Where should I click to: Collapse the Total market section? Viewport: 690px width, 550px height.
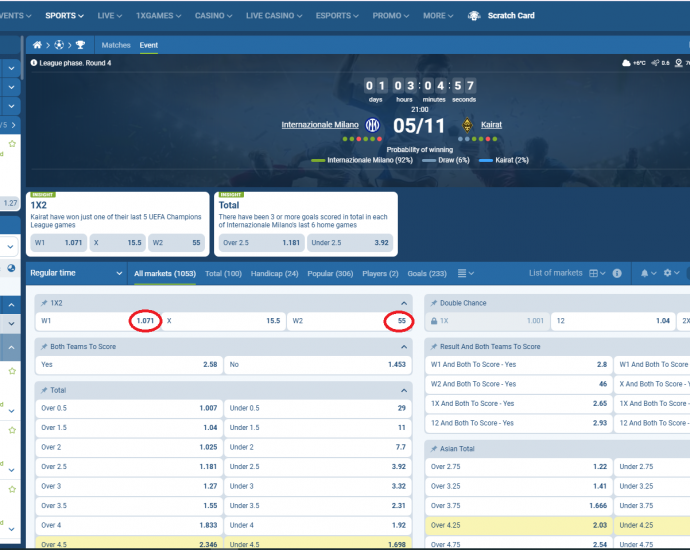[404, 390]
